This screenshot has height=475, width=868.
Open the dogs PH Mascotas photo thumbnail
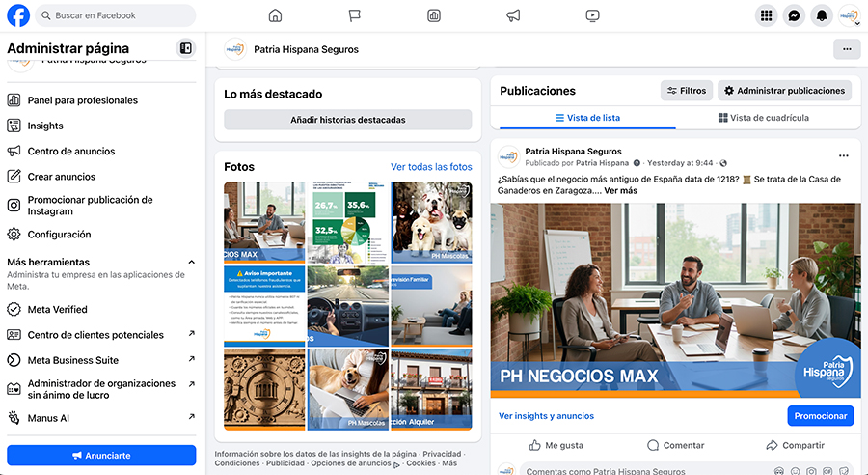tap(432, 222)
